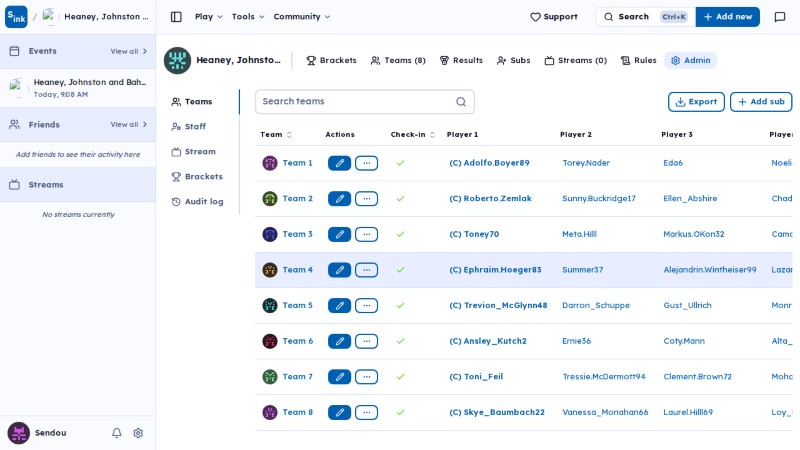
Task: Edit Team 8 with pencil button
Action: pyautogui.click(x=339, y=412)
